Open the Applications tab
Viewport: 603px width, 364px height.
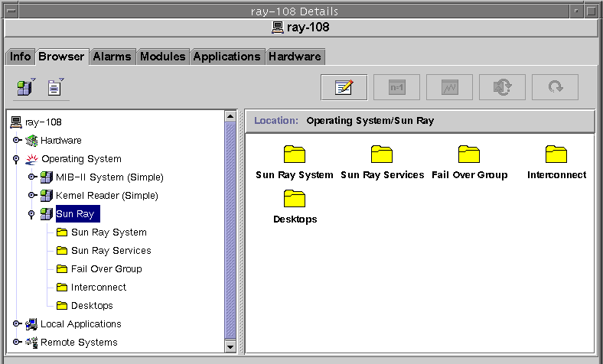click(227, 57)
